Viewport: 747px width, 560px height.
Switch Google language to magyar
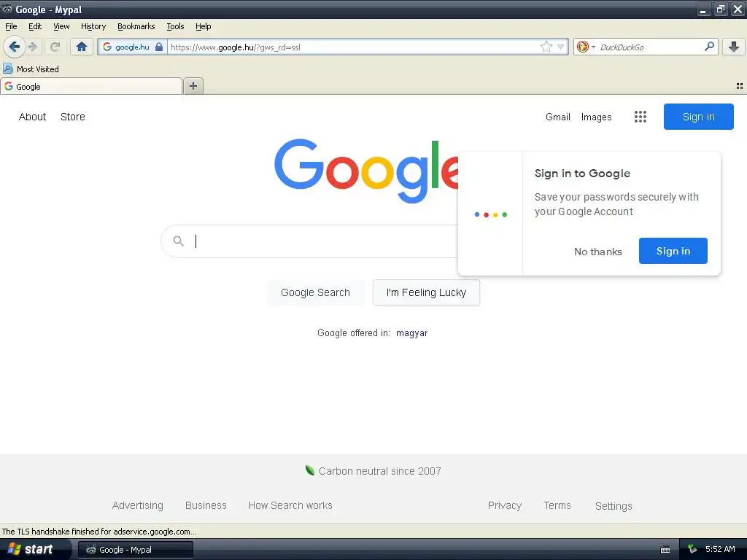coord(411,332)
